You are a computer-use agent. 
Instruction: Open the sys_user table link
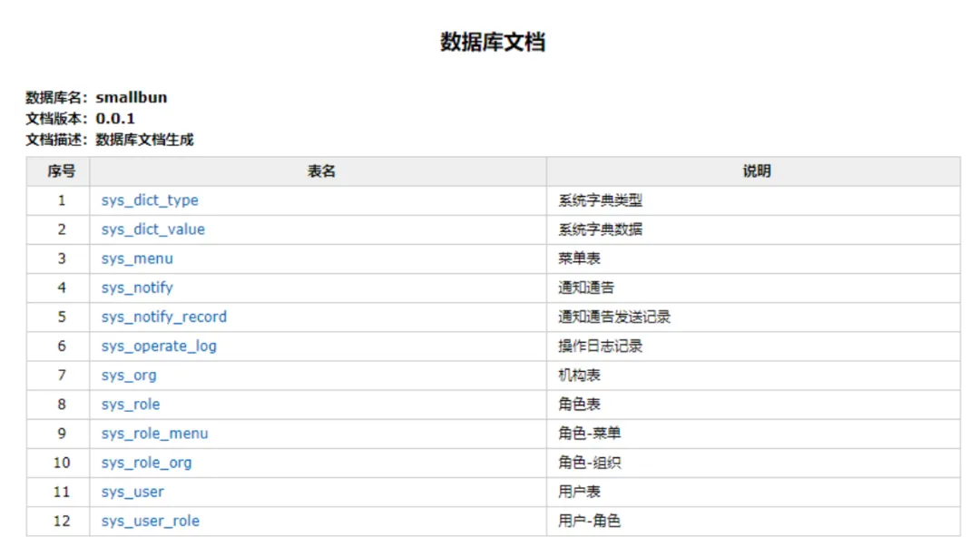tap(132, 492)
